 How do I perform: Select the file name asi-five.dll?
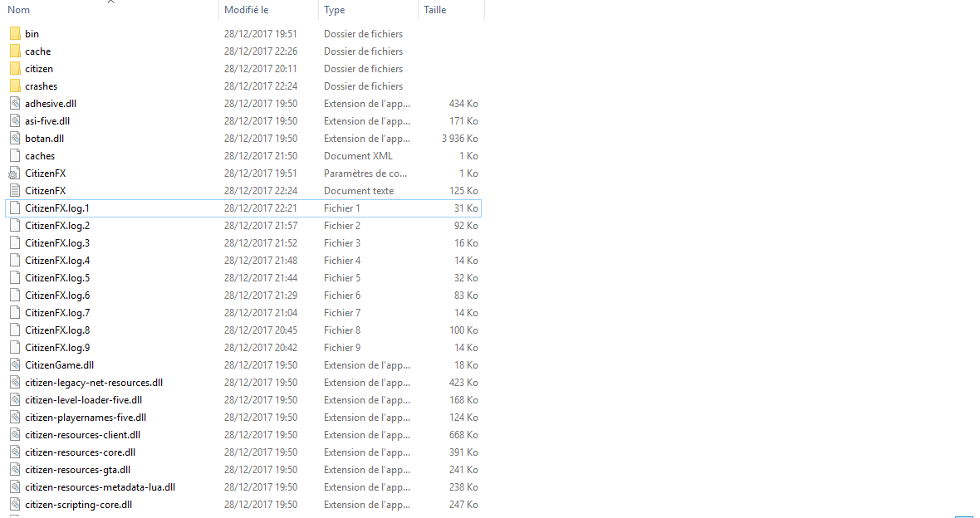coord(47,121)
